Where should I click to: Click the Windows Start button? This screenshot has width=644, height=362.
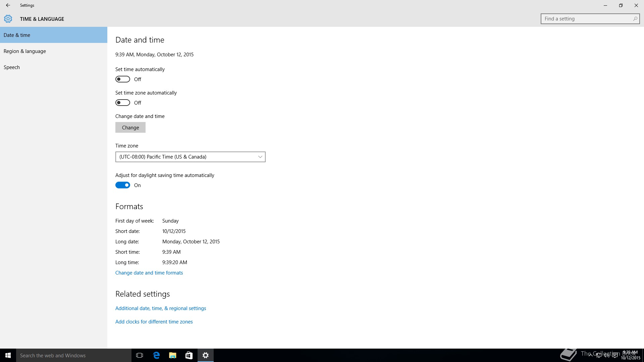[x=8, y=355]
